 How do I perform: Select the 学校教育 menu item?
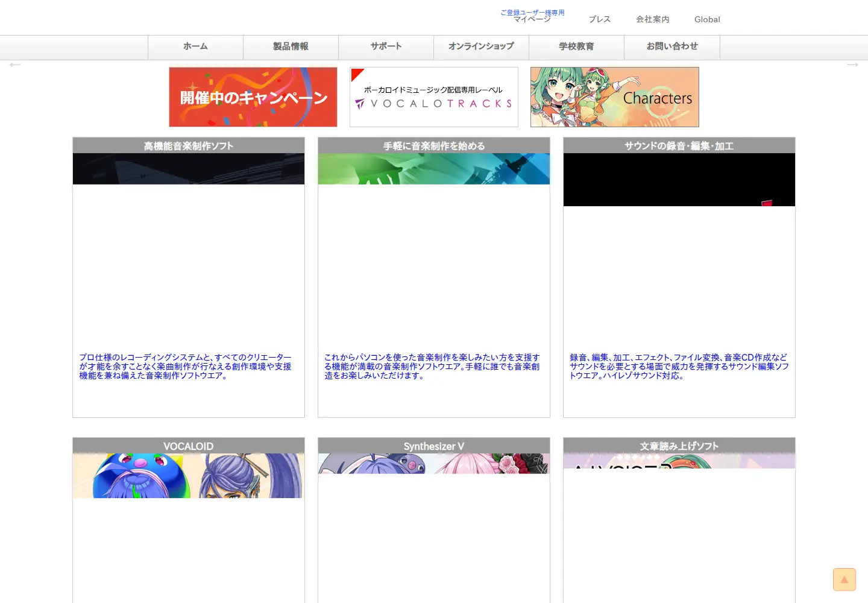coord(576,47)
